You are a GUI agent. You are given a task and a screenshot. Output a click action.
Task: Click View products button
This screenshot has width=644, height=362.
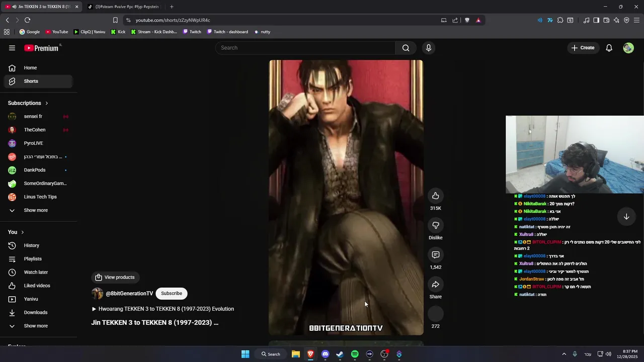(115, 277)
